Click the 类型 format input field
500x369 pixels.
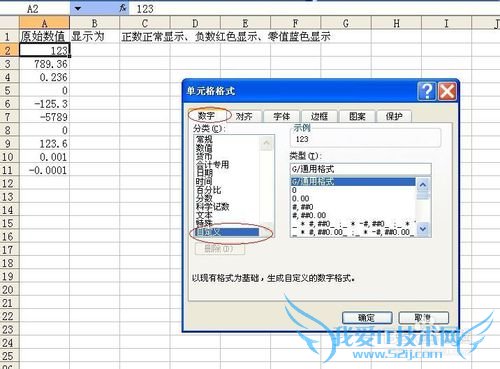pos(361,169)
